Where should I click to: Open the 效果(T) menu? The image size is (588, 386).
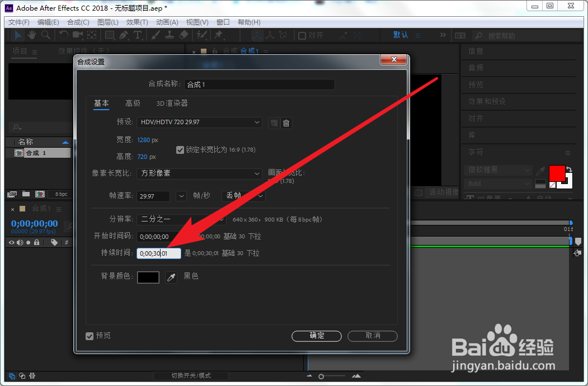(137, 22)
